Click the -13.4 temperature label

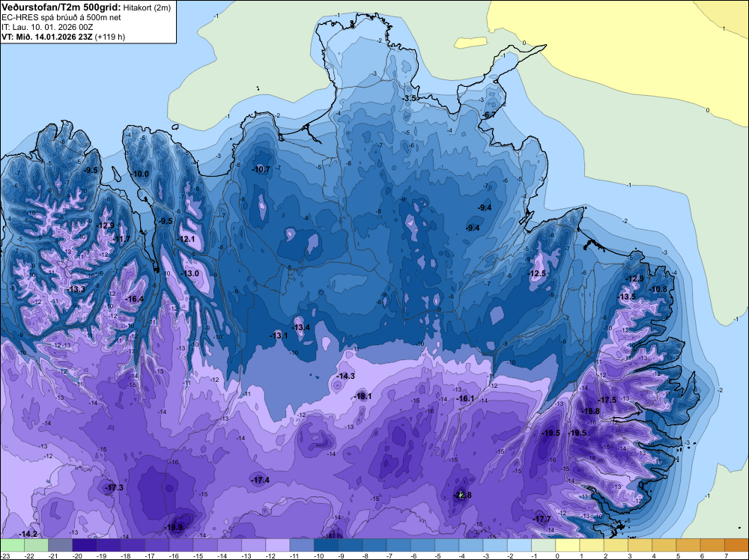coord(300,327)
